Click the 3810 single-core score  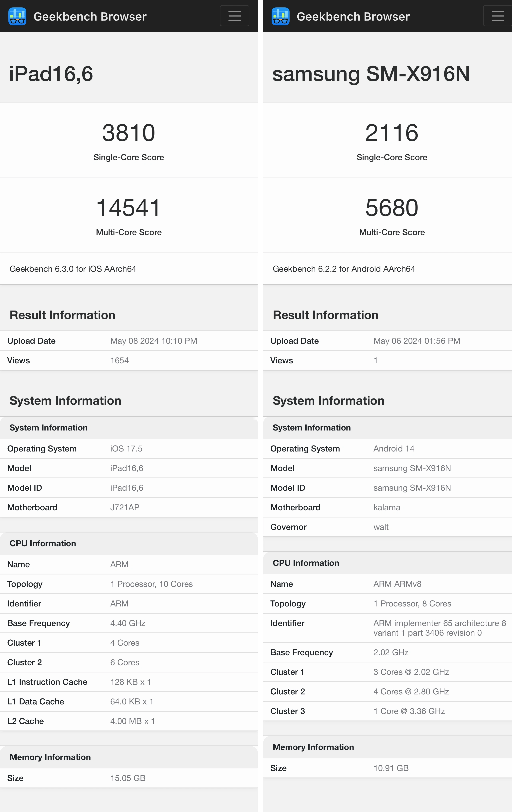coord(129,133)
